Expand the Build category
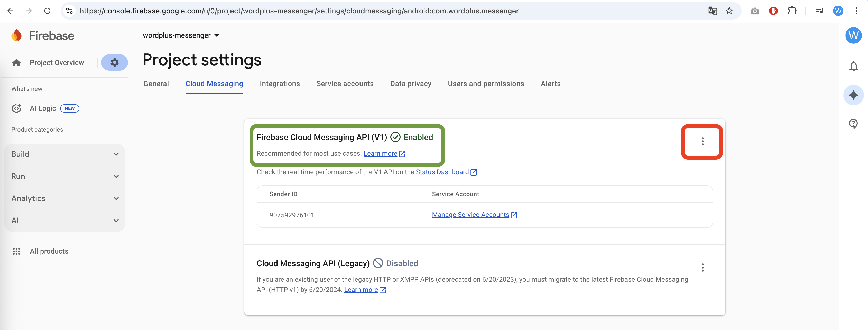 64,154
